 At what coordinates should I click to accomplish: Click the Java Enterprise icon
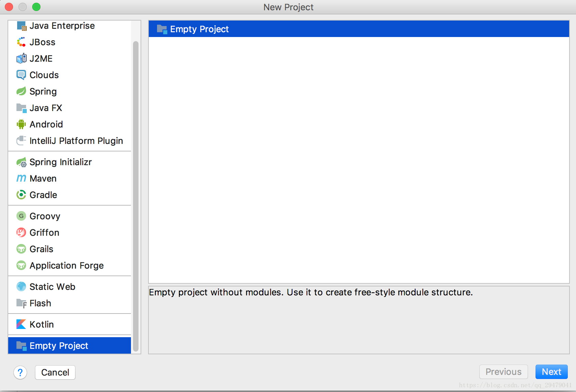click(x=21, y=26)
